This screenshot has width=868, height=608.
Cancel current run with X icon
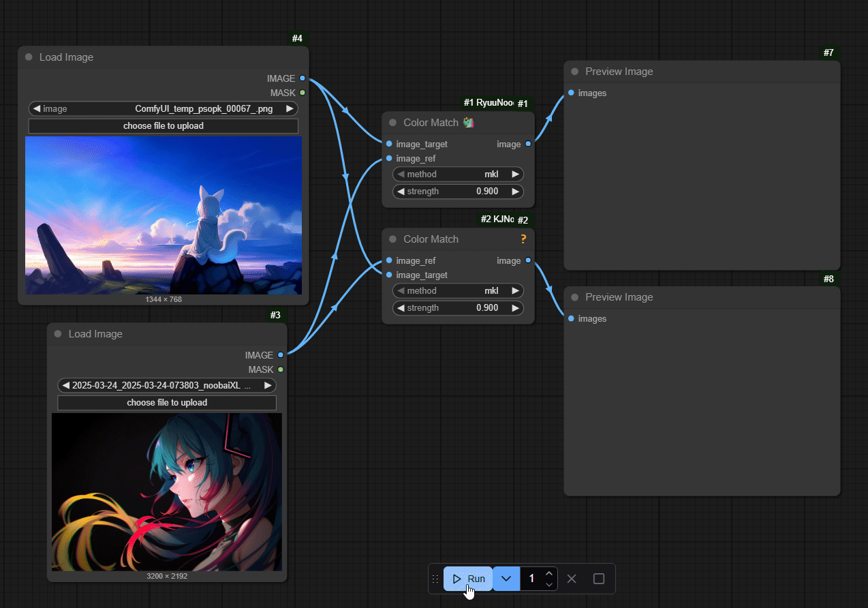tap(572, 579)
